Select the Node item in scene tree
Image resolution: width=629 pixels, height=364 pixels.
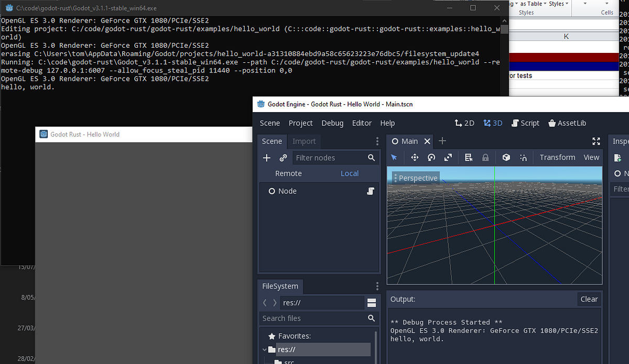[287, 191]
